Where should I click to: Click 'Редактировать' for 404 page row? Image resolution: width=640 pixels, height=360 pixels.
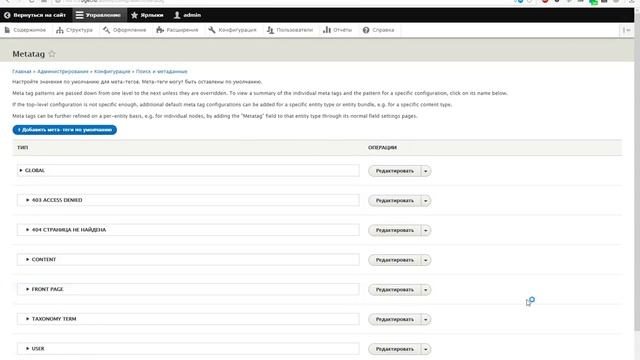pos(394,231)
